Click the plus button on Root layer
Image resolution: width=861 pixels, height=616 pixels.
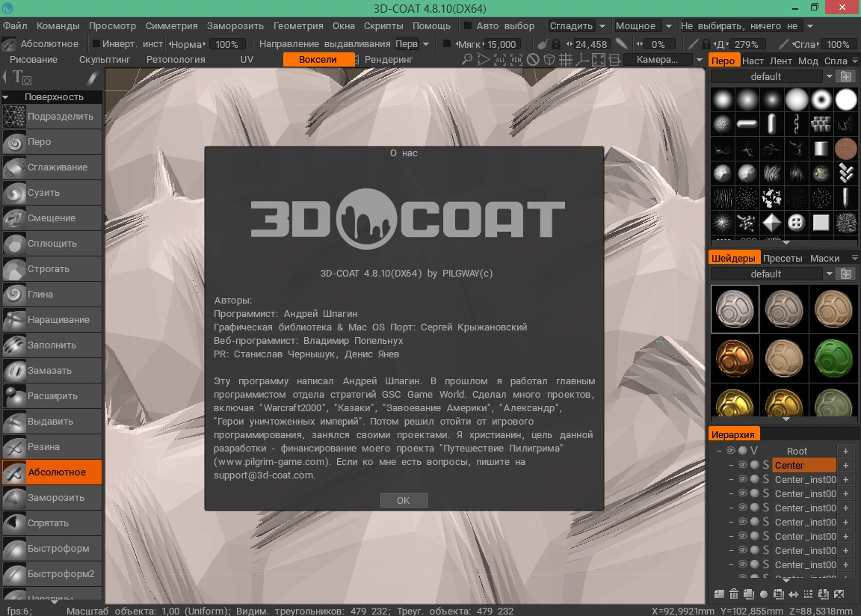coord(845,451)
